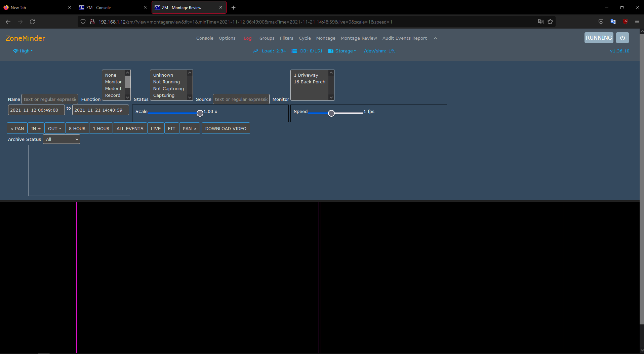
Task: Click the insecure connection lock icon
Action: click(x=92, y=22)
